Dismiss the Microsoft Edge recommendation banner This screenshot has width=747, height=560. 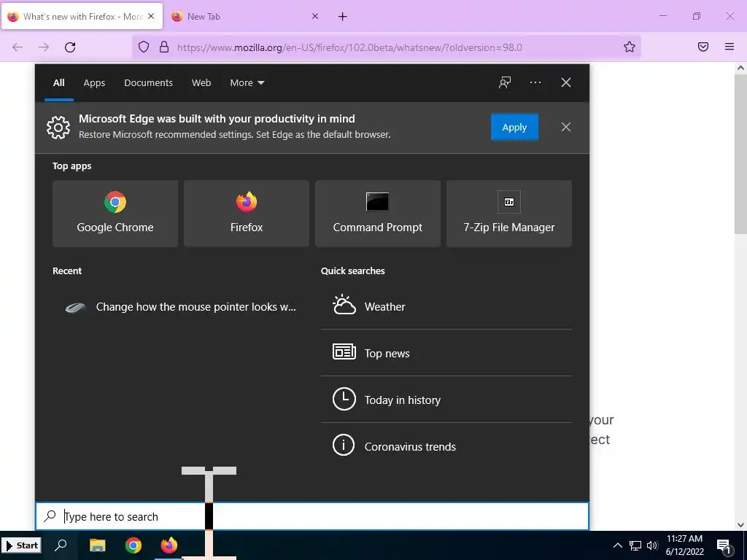[566, 127]
